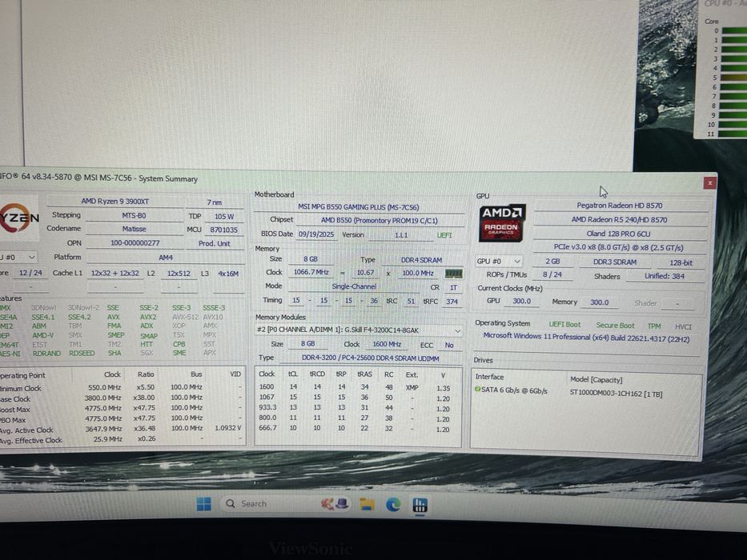
Task: Click the 105 W TDP value
Action: (224, 217)
